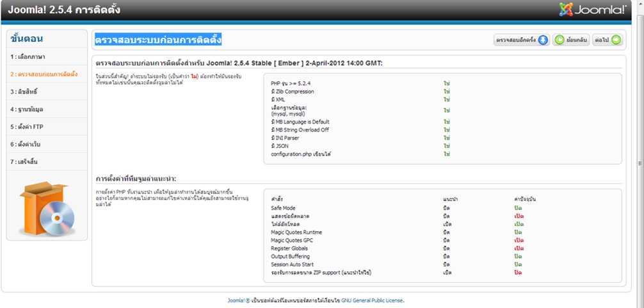Select step 5 ตั้งค่า FTP
The height and width of the screenshot is (308, 644).
pyautogui.click(x=27, y=127)
